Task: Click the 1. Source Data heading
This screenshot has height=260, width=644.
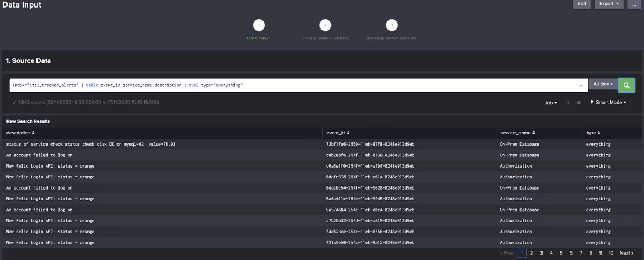Action: coord(28,61)
